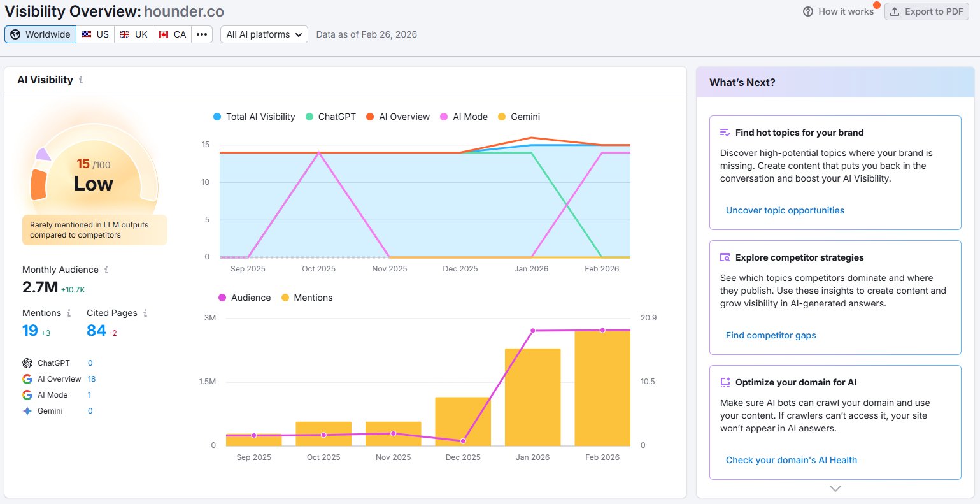Click the Oct 2025 Mentions bar
This screenshot has width=980, height=504.
(323, 433)
